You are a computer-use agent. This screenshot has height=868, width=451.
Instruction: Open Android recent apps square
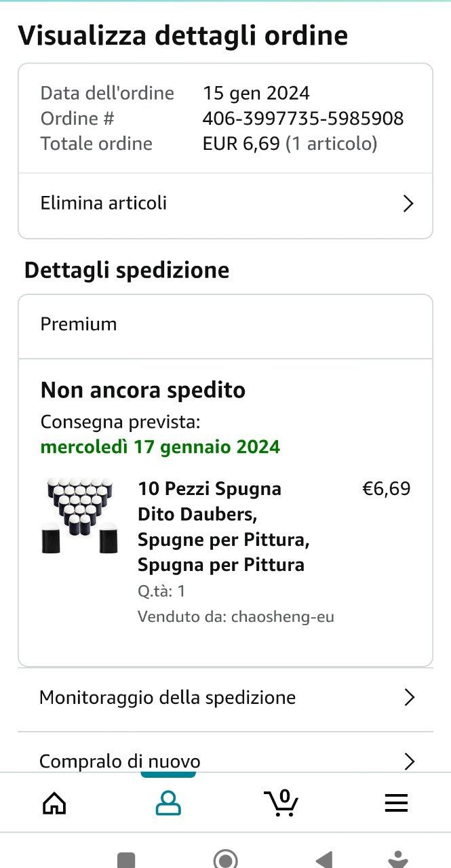[x=126, y=860]
